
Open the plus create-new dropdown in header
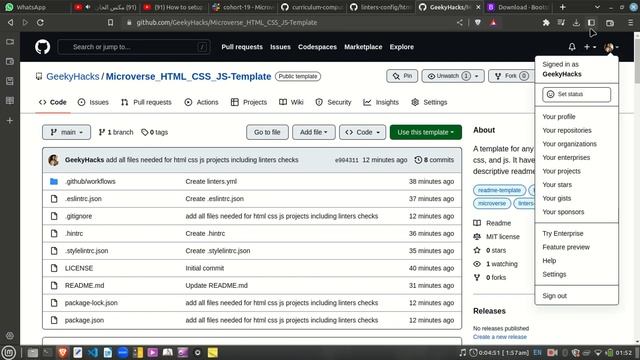click(590, 47)
